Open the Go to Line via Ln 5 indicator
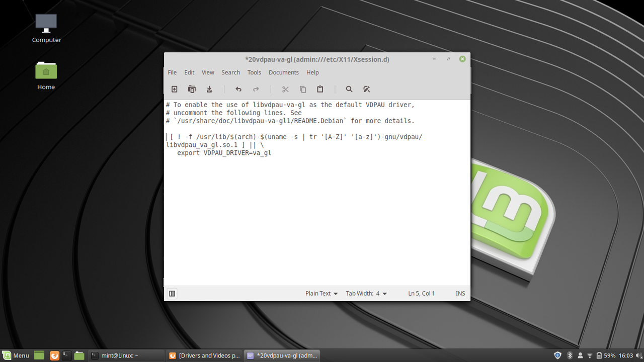644x362 pixels. pos(421,293)
